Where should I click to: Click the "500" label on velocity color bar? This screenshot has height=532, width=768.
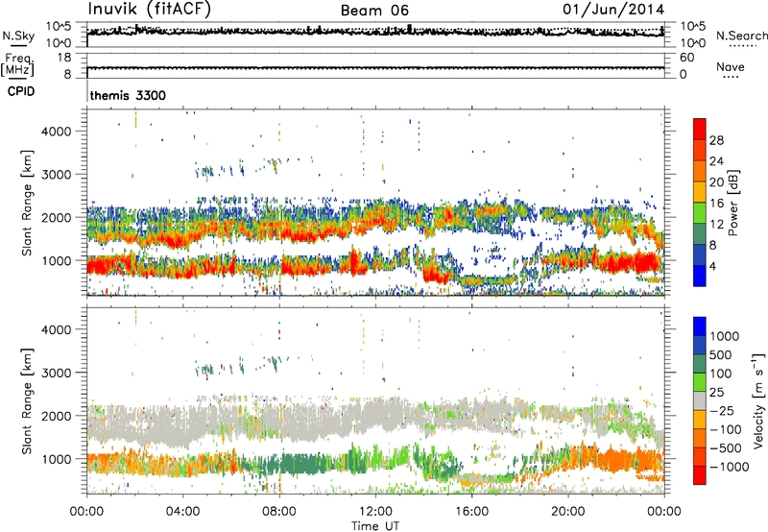pos(721,354)
